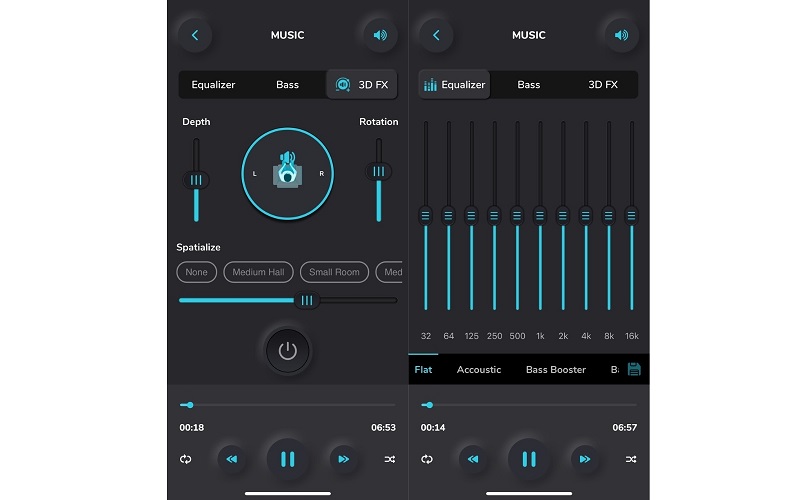Pause playback on left screen
The height and width of the screenshot is (500, 800).
pos(287,459)
